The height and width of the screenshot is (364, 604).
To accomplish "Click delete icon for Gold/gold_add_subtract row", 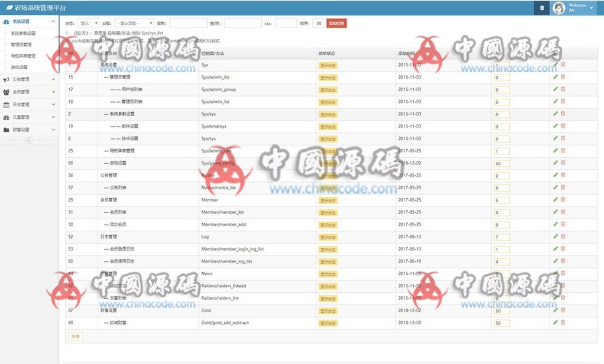I will click(x=563, y=322).
